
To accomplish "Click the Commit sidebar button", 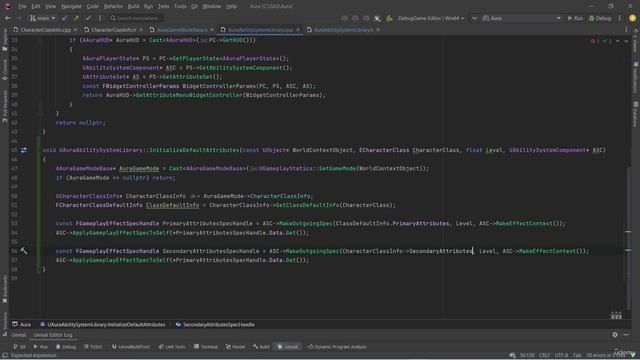I will click(5, 69).
